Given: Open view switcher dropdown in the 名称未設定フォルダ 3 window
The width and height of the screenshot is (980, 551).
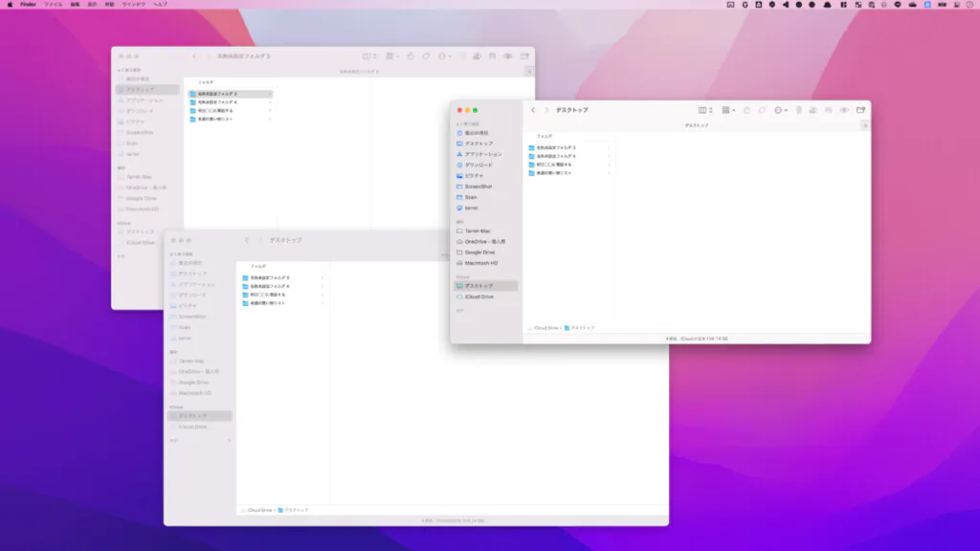Looking at the screenshot, I should click(370, 56).
